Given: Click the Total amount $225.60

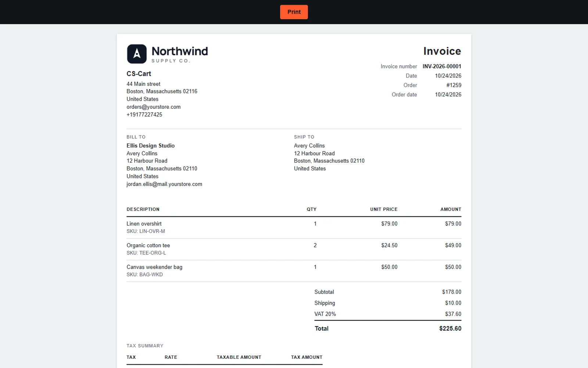Looking at the screenshot, I should pyautogui.click(x=450, y=328).
